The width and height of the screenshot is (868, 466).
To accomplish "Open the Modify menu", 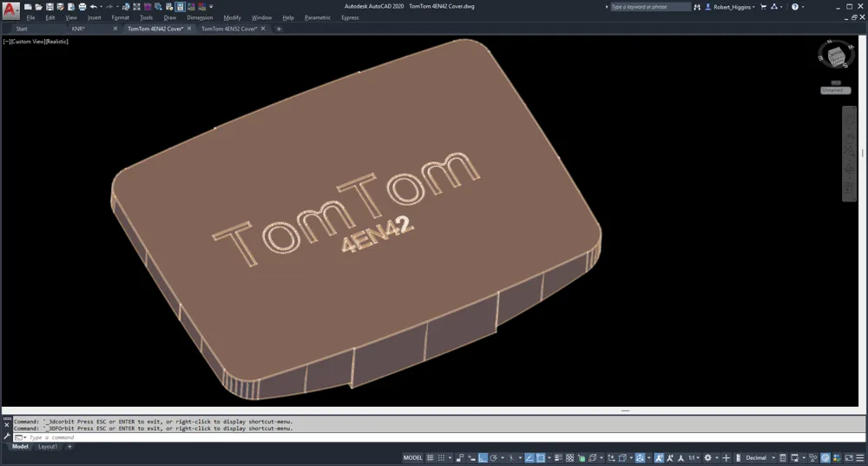I will point(232,17).
